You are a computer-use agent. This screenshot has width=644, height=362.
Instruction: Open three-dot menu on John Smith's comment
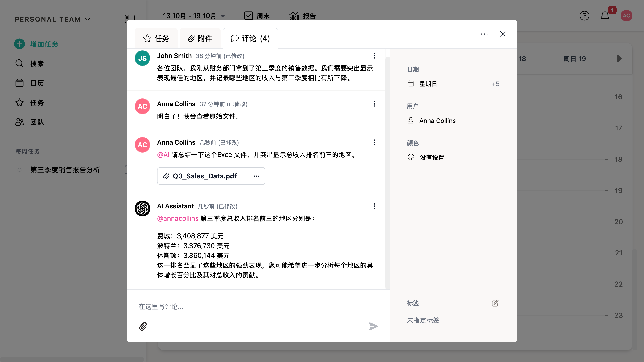pos(374,56)
